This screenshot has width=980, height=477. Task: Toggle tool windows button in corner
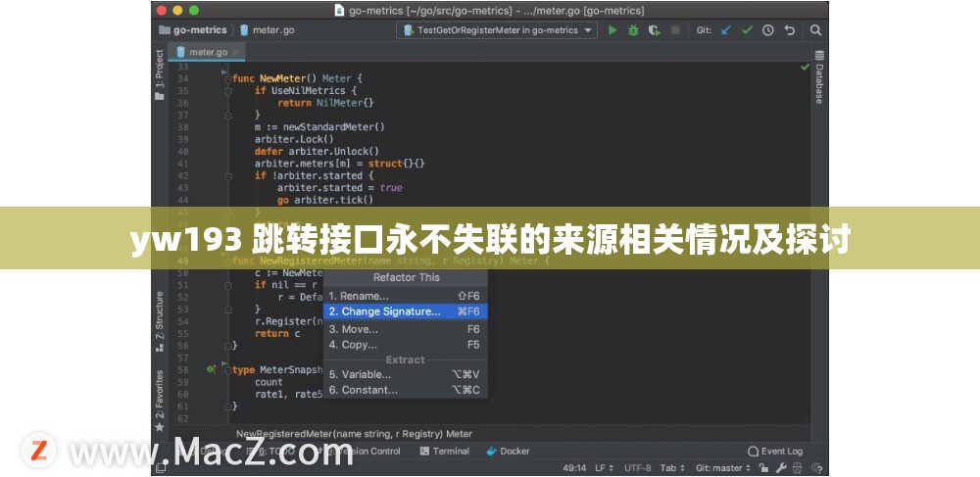161,467
